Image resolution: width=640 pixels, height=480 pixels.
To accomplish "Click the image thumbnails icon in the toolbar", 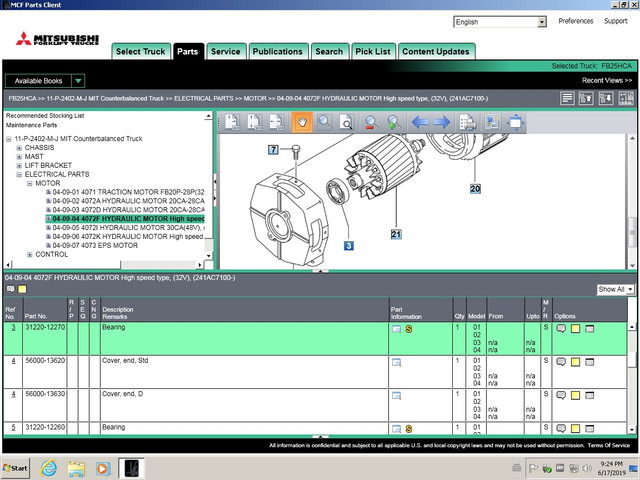I will click(x=492, y=122).
